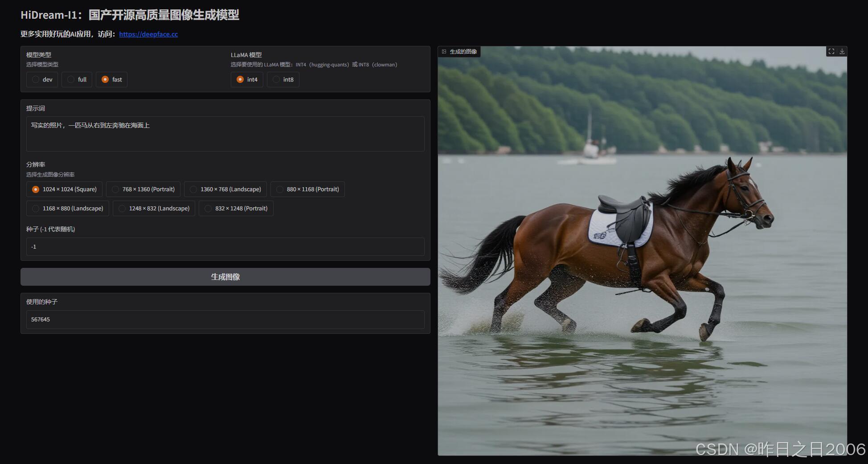868x464 pixels.
Task: Select the full model type
Action: [x=77, y=79]
